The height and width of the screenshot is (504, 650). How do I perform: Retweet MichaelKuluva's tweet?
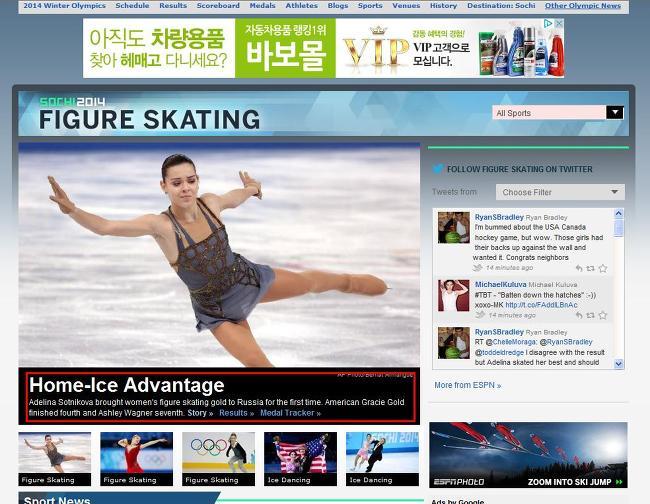pos(591,315)
